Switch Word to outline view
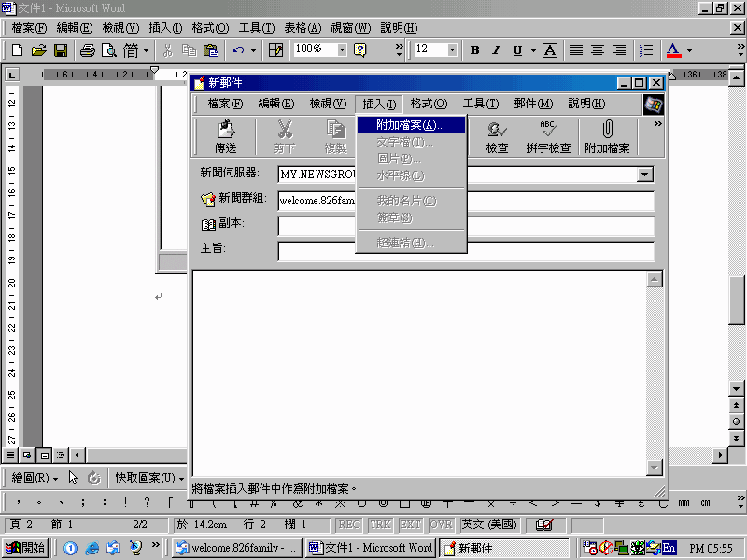 pyautogui.click(x=61, y=455)
